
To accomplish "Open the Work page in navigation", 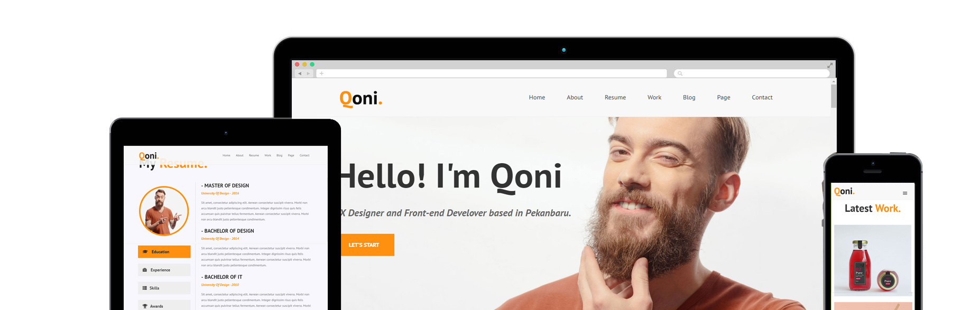I will (x=654, y=97).
